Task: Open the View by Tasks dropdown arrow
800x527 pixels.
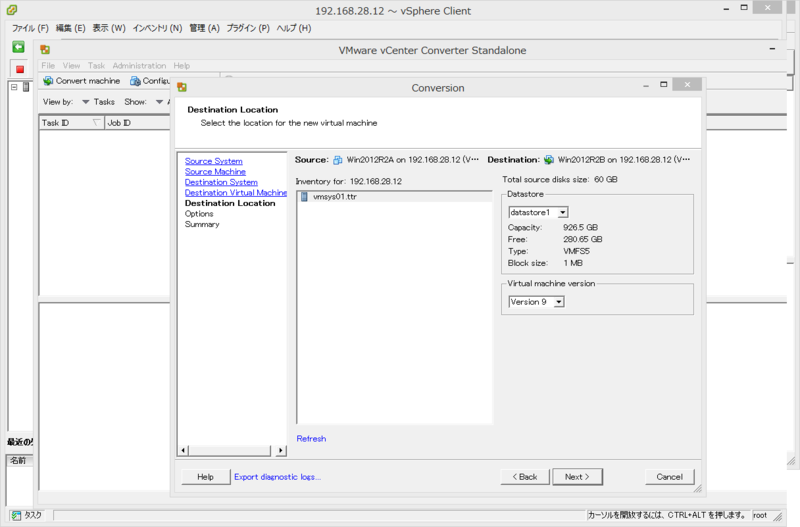Action: pos(86,102)
